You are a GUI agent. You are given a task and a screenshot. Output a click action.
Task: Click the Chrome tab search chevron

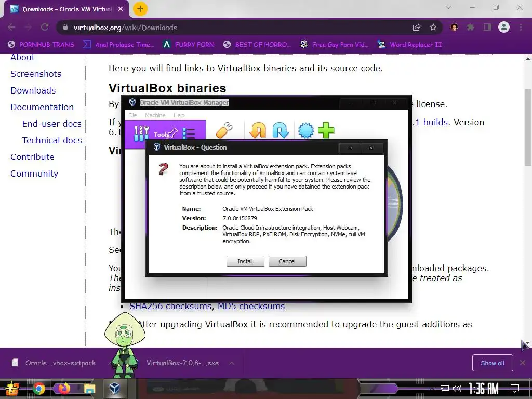click(x=448, y=7)
